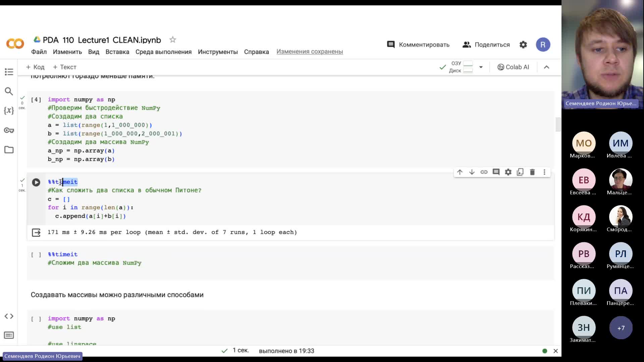This screenshot has width=644, height=362.
Task: Add a comment to the cell icon
Action: point(496,172)
